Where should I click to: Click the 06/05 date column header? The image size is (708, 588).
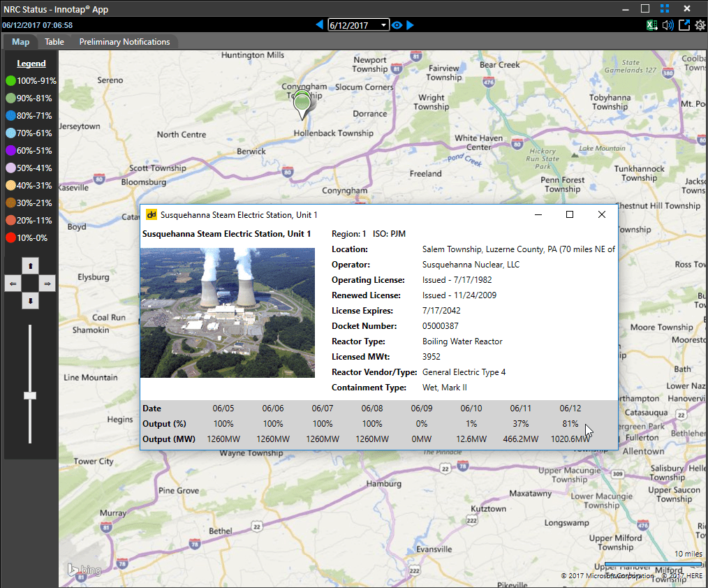[223, 409]
